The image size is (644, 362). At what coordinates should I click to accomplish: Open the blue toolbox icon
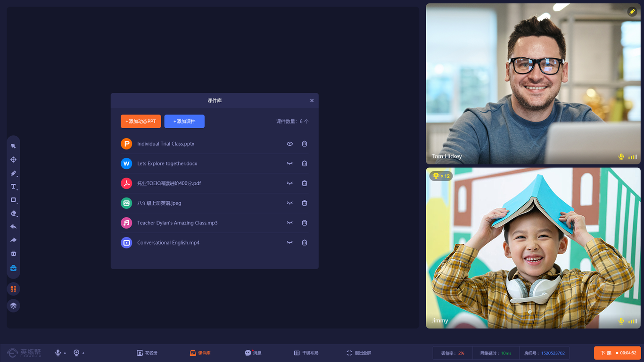point(13,268)
